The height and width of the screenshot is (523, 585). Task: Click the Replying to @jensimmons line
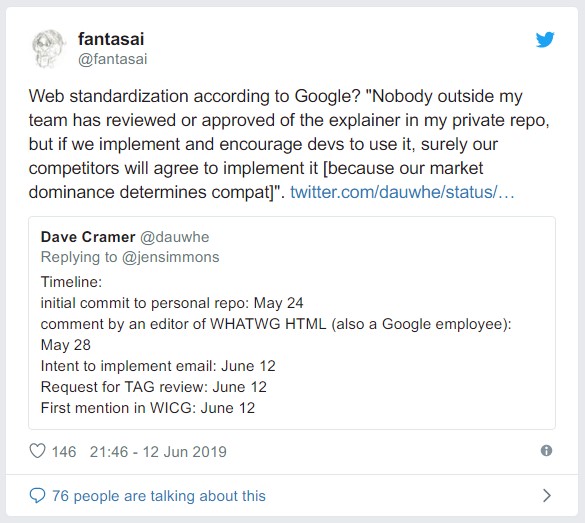130,257
